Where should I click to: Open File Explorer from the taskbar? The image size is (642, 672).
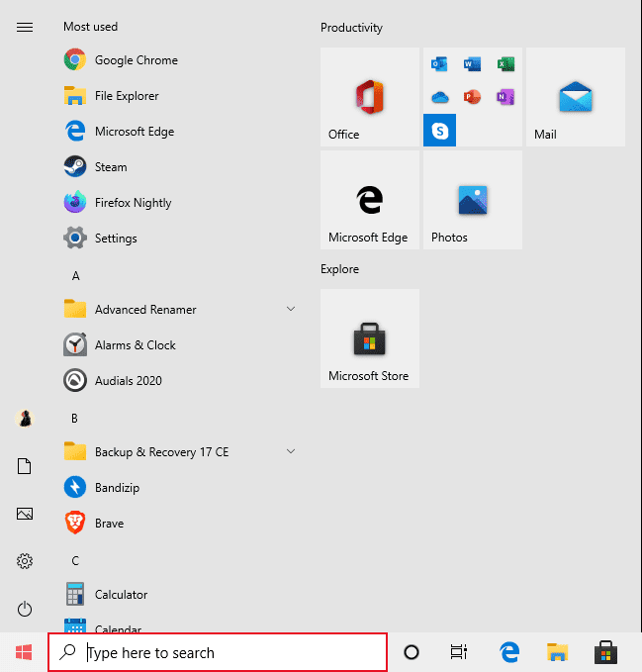[x=557, y=652]
